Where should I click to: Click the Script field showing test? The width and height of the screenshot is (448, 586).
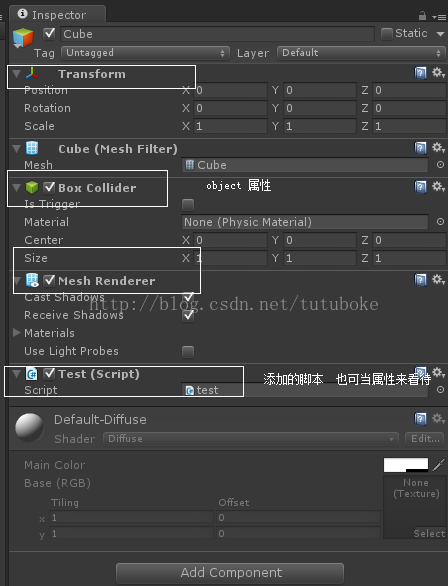[305, 390]
